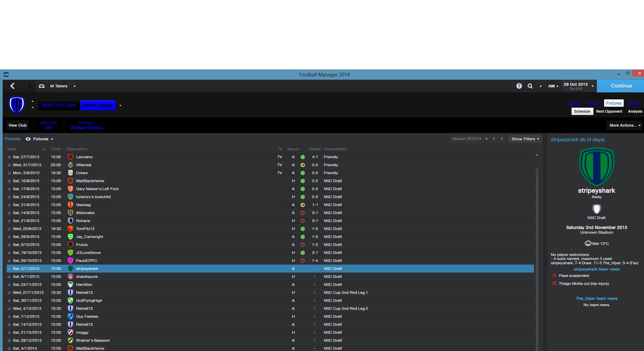Sort fixtures by the Date column header
Viewport: 644px width, 351px height.
[12, 149]
